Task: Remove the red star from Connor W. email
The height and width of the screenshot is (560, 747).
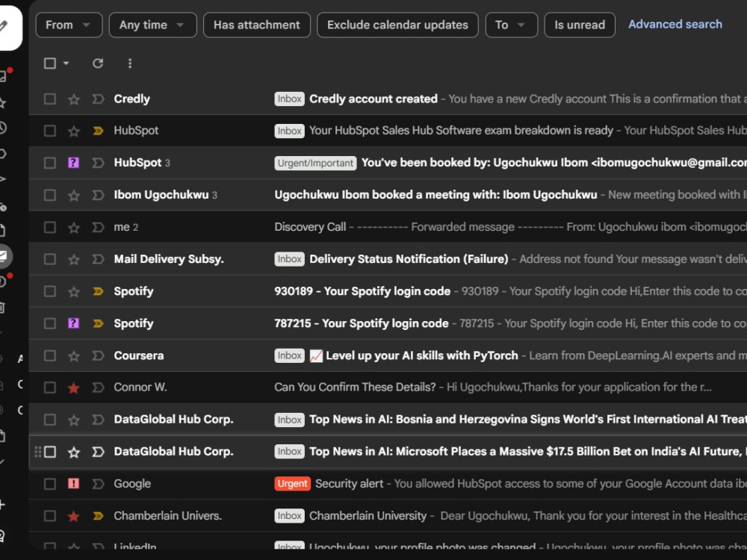Action: point(73,388)
